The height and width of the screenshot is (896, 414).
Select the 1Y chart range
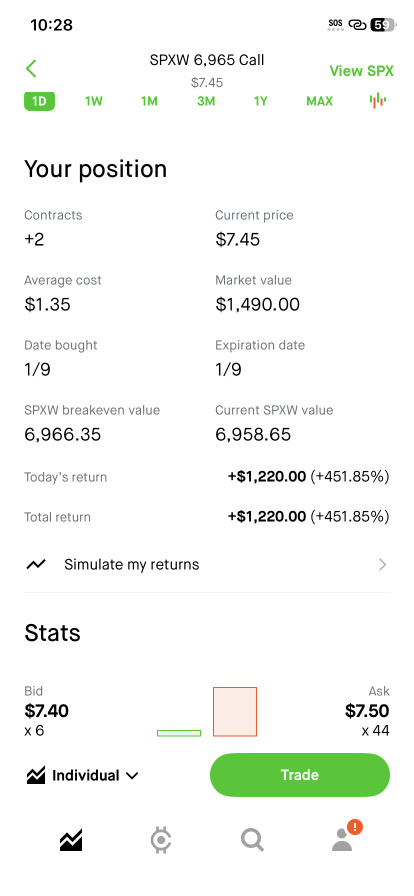click(x=261, y=101)
